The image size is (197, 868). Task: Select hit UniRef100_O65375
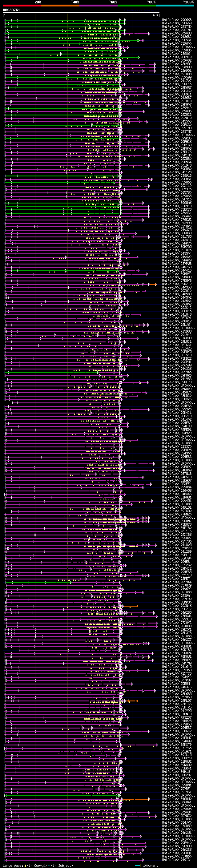(177, 189)
